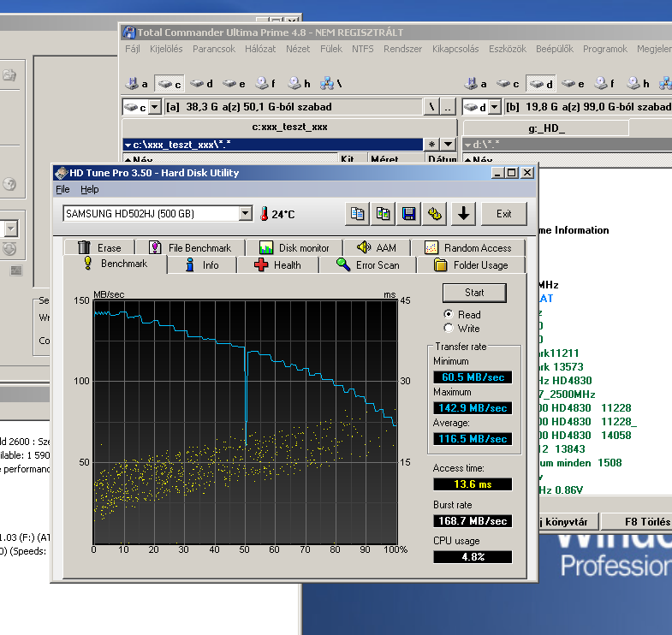Switch to the Benchmark tab
Viewport: 672px width, 635px height.
pyautogui.click(x=116, y=264)
